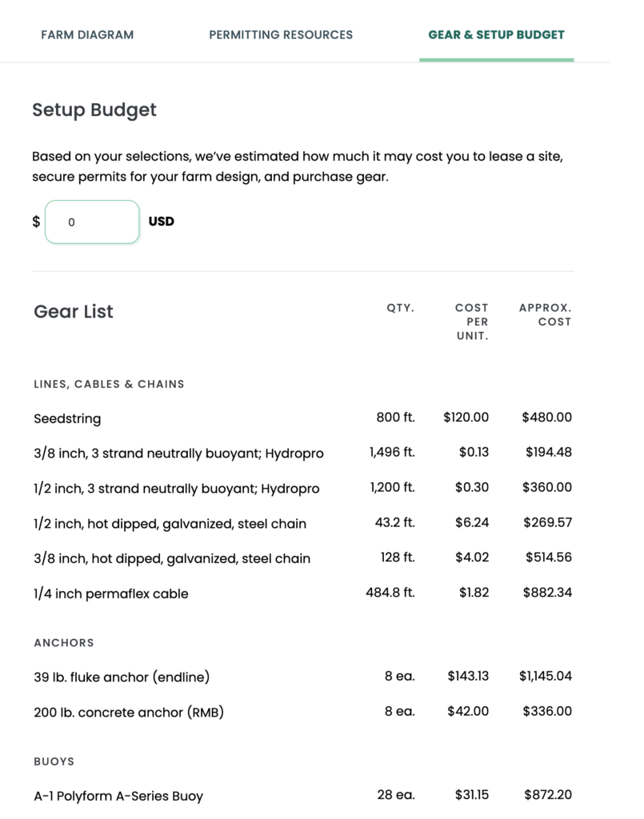Click the QTY. column header

tap(400, 307)
